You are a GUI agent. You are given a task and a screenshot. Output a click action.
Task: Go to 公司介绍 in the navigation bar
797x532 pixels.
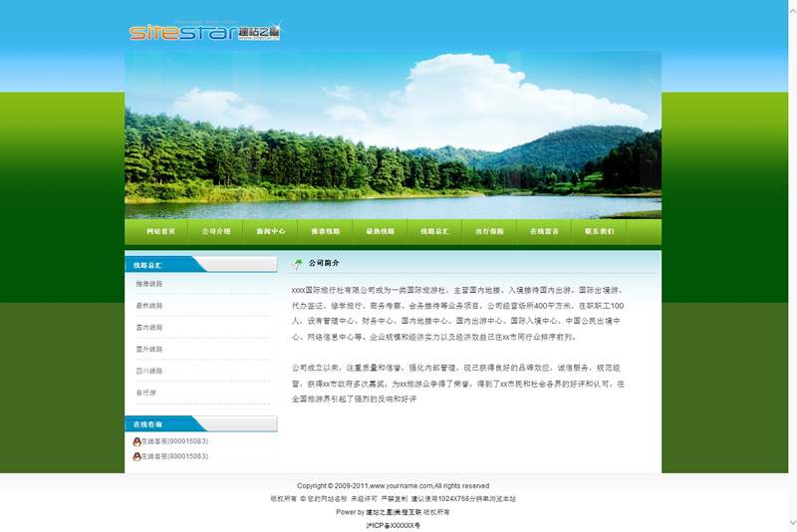[216, 231]
